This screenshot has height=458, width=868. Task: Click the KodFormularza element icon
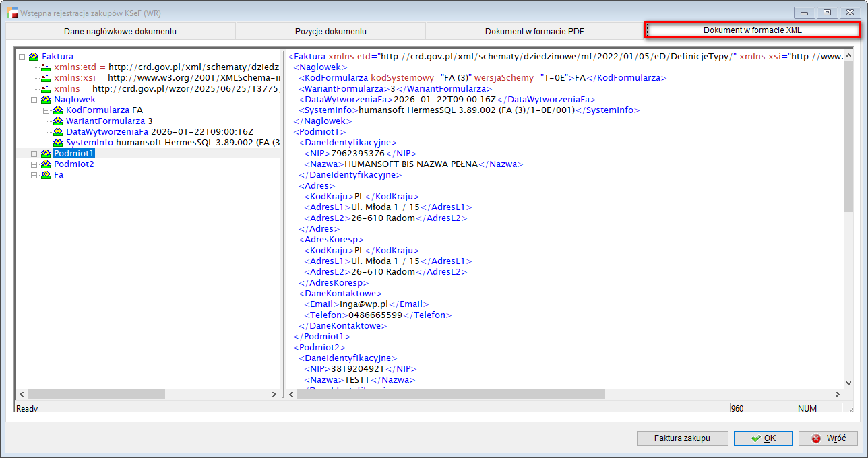58,110
